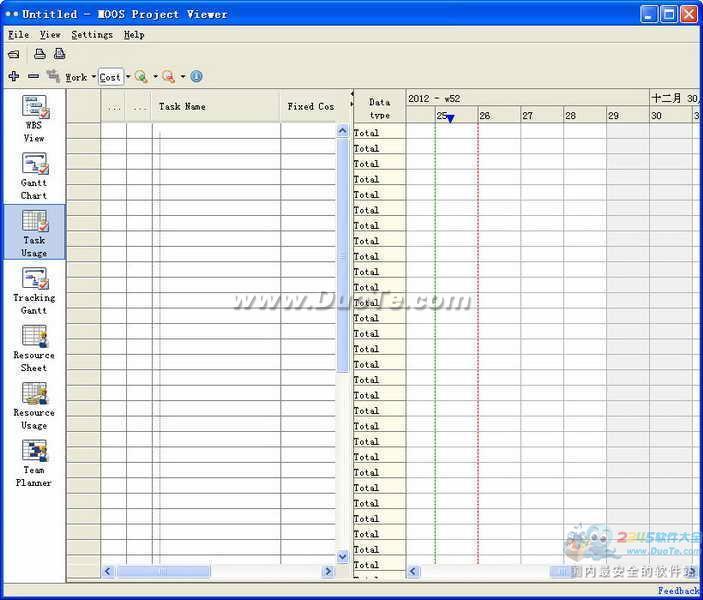Click the Work toolbar button
Screen dimensions: 703x600
tap(76, 77)
